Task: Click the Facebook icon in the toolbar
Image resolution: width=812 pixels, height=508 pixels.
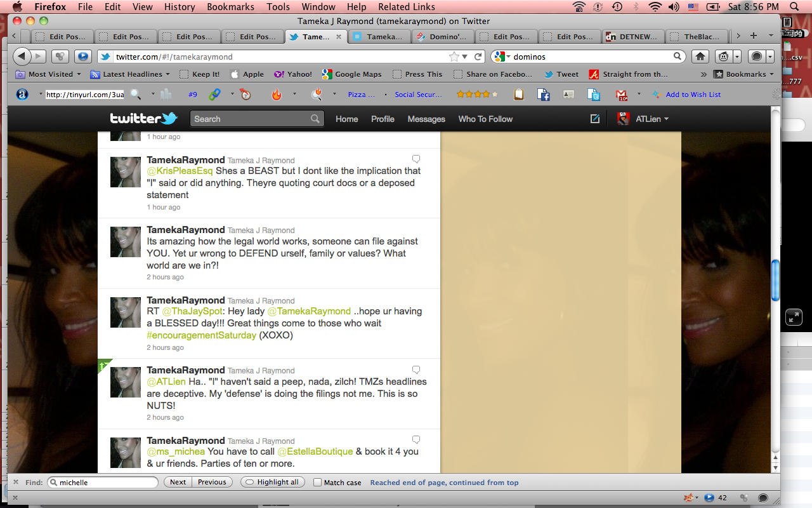Action: (544, 95)
